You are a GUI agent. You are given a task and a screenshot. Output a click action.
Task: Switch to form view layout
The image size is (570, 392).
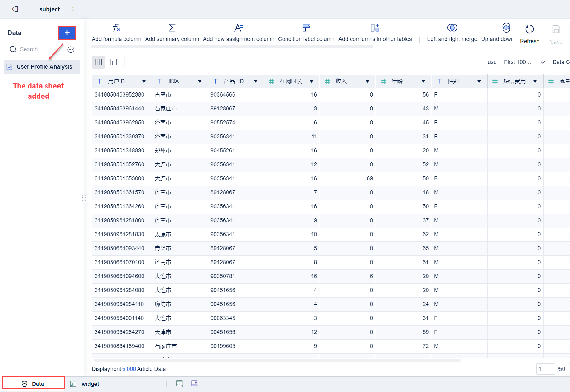tap(114, 62)
